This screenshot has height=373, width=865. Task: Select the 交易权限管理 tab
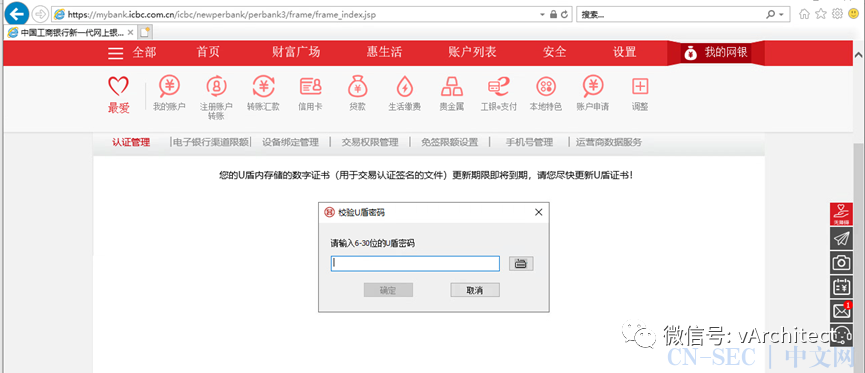pyautogui.click(x=370, y=142)
